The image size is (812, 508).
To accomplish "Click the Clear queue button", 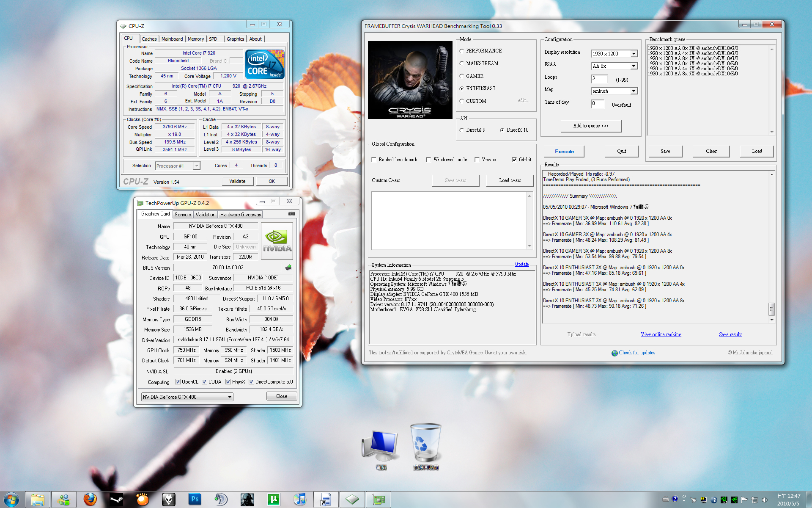I will [711, 151].
